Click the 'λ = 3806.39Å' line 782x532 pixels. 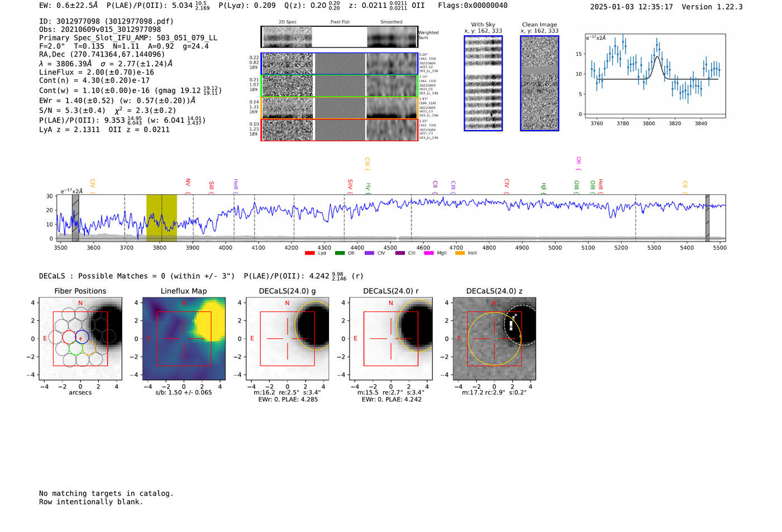[106, 64]
